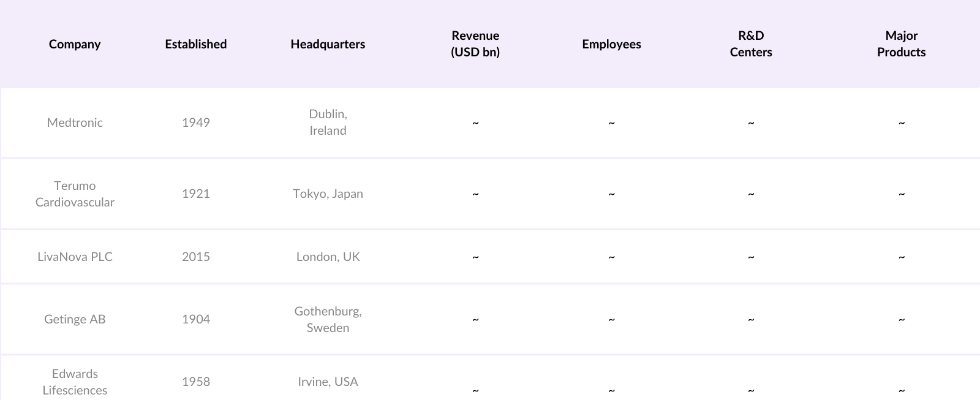Image resolution: width=980 pixels, height=400 pixels.
Task: Select Getinge AB's 1904 established year
Action: pos(196,319)
